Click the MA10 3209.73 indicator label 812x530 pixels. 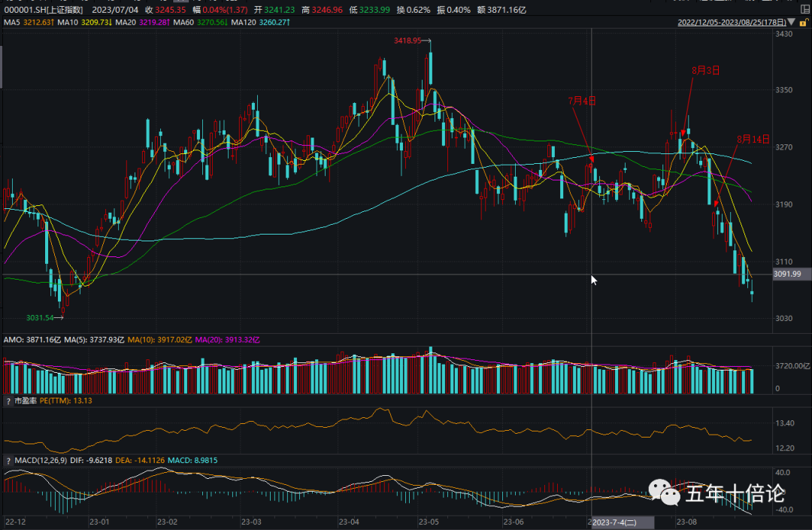pos(85,23)
